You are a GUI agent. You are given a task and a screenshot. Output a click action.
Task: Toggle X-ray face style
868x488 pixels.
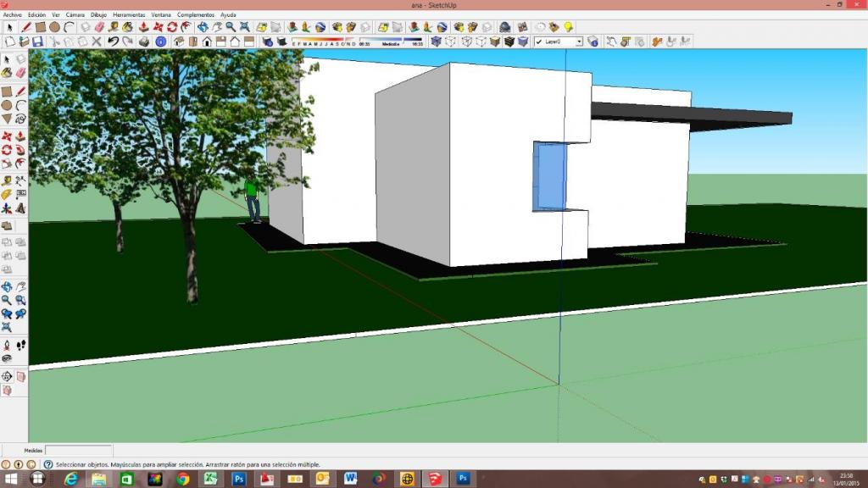pyautogui.click(x=437, y=42)
